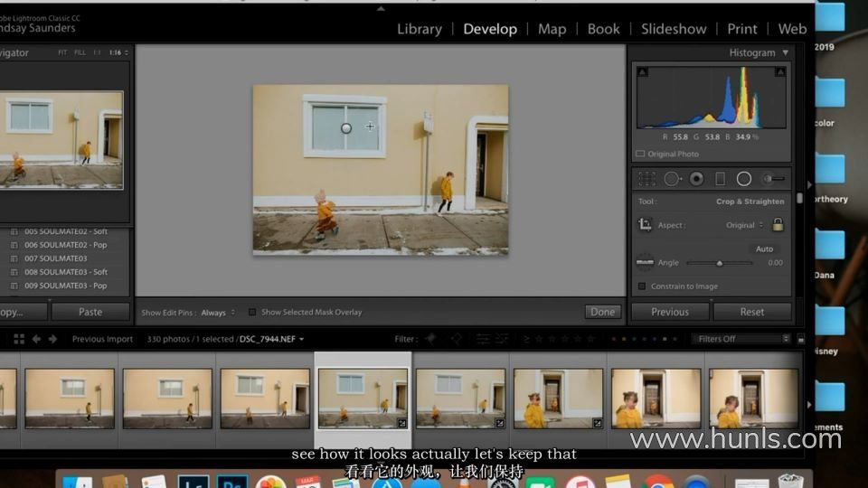This screenshot has height=488, width=868.
Task: Click the Navigator preview image
Action: 61,141
